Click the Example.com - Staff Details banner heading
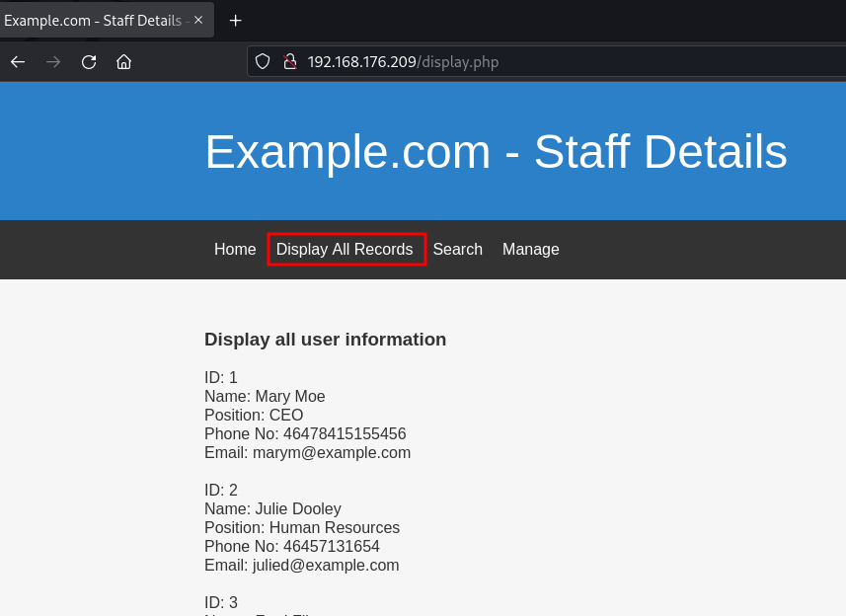Image resolution: width=846 pixels, height=616 pixels. (x=496, y=152)
